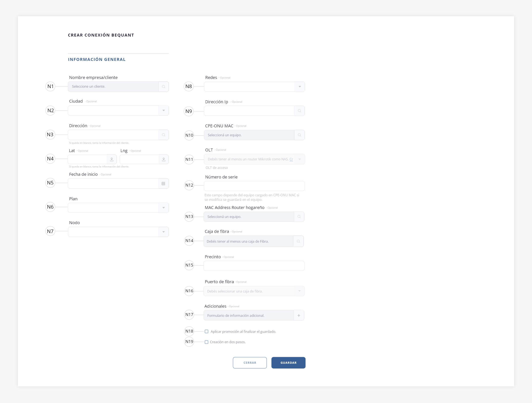Expand the Ciudad dropdown
The height and width of the screenshot is (403, 532).
tap(164, 111)
